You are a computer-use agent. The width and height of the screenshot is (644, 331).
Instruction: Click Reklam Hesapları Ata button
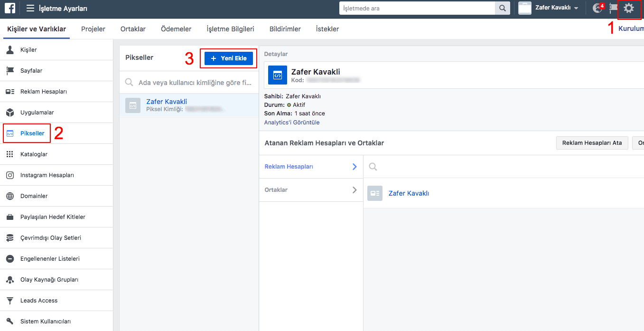tap(592, 143)
